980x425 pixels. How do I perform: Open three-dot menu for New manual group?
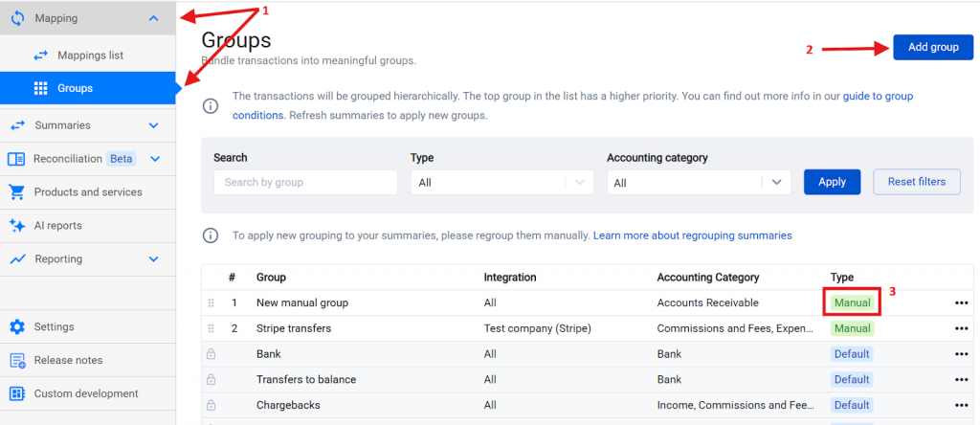[961, 303]
